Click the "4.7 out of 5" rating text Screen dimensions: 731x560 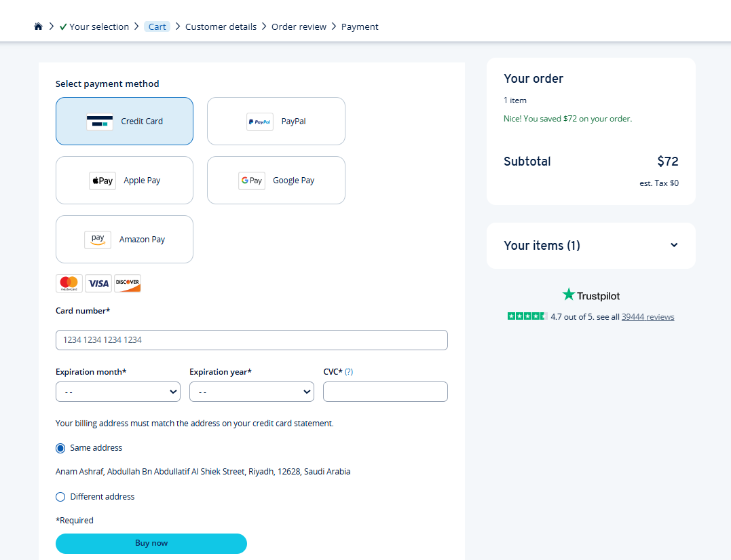[x=572, y=316]
